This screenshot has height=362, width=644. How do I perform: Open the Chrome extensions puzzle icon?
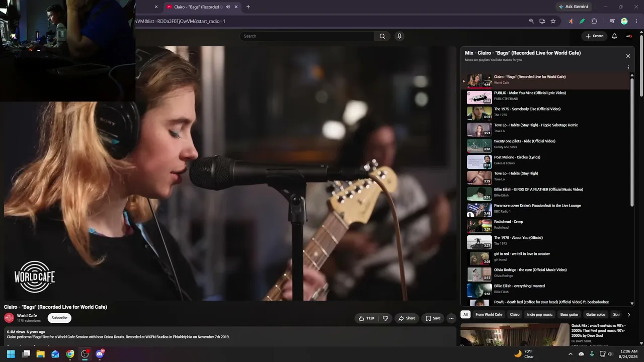[x=594, y=21]
